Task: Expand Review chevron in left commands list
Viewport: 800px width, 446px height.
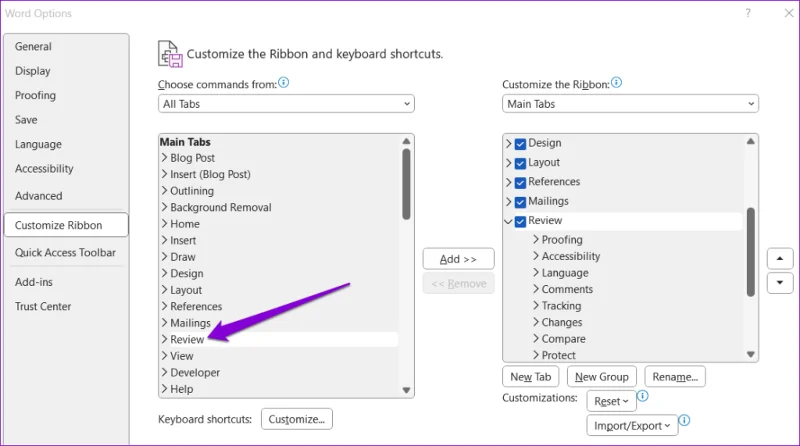Action: tap(164, 339)
